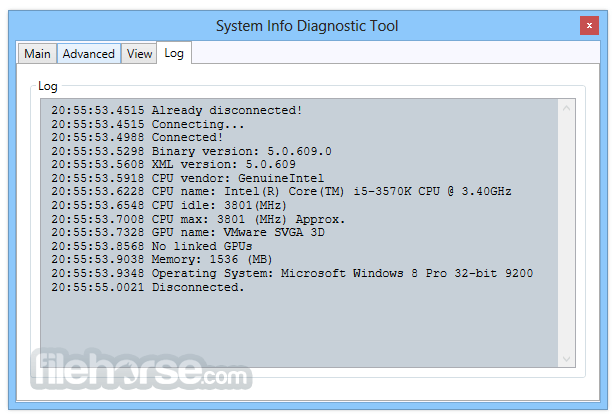This screenshot has height=420, width=615.
Task: Click the "Memory: 1536 (MB)" log line
Action: (x=162, y=260)
